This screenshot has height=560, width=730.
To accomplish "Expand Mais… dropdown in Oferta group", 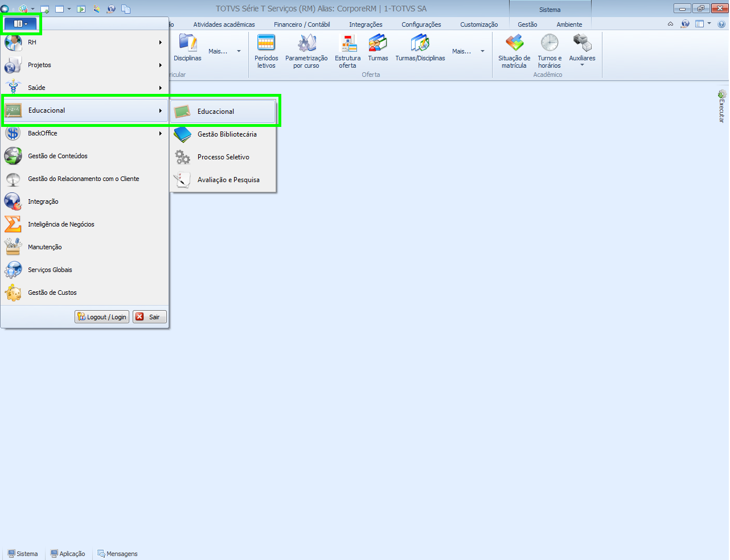I will (x=468, y=51).
